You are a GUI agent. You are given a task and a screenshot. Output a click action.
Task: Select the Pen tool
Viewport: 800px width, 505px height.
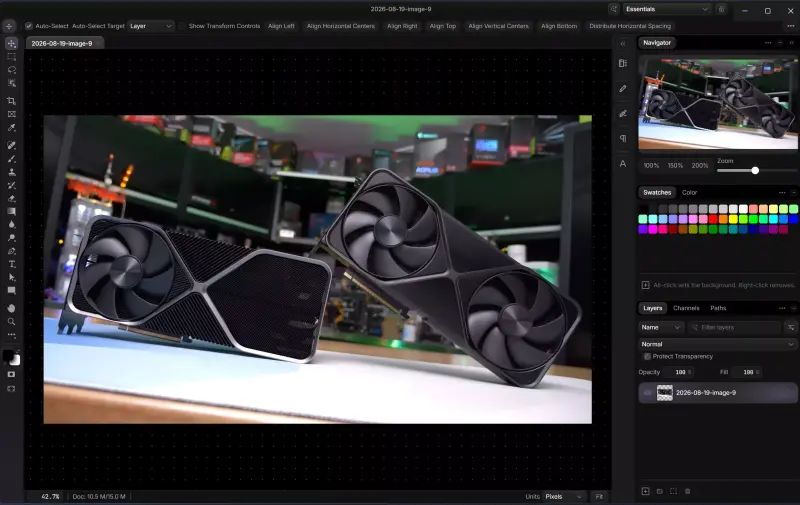click(11, 251)
